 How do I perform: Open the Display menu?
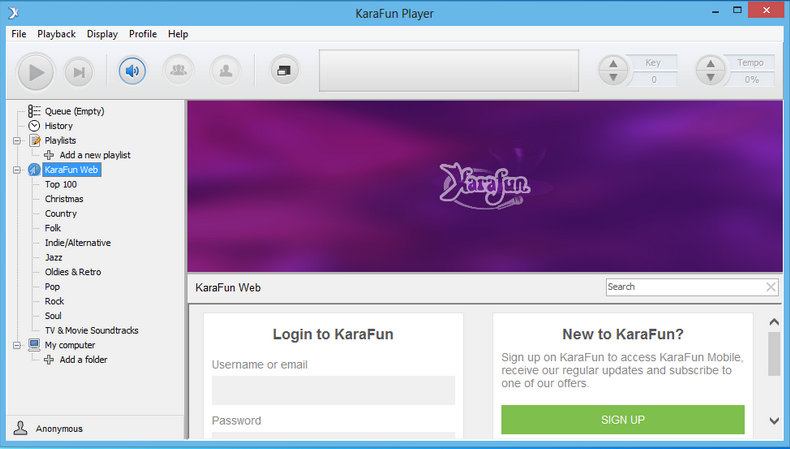[x=102, y=34]
